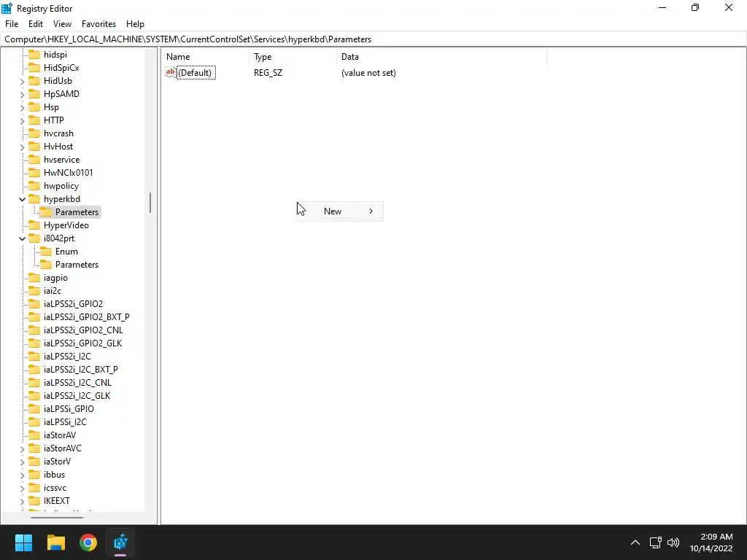Select the iaLPSS2i_GPIO2_CNL key

[x=83, y=330]
